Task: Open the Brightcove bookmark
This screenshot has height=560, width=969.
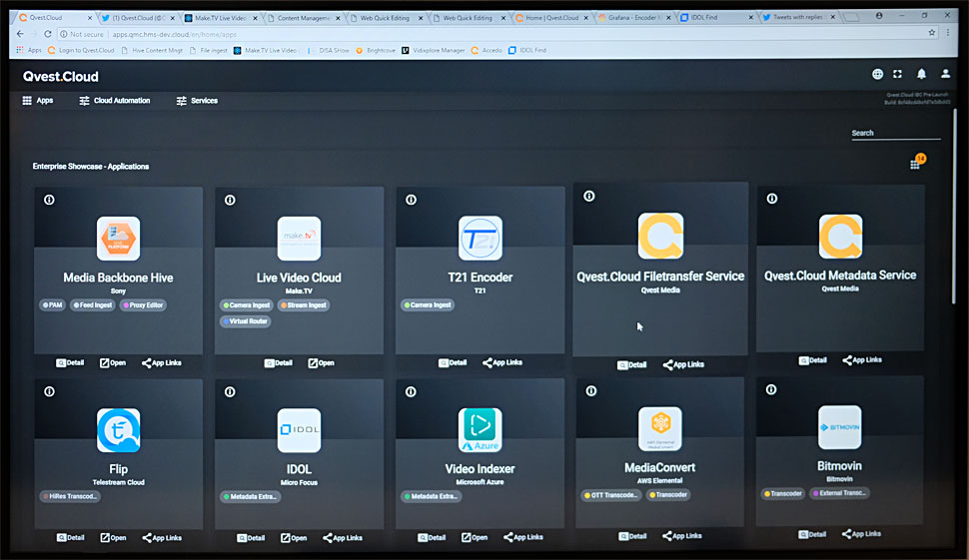Action: pyautogui.click(x=376, y=51)
